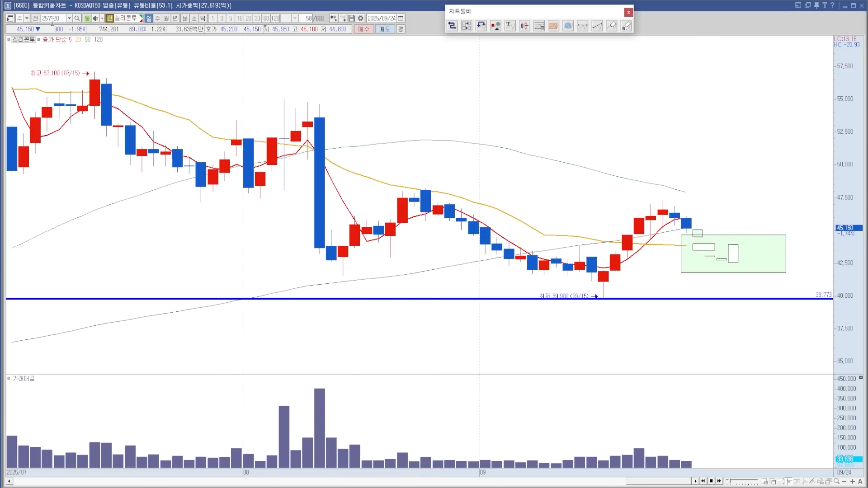Open the date picker calendar icon
This screenshot has width=868, height=488.
(401, 19)
